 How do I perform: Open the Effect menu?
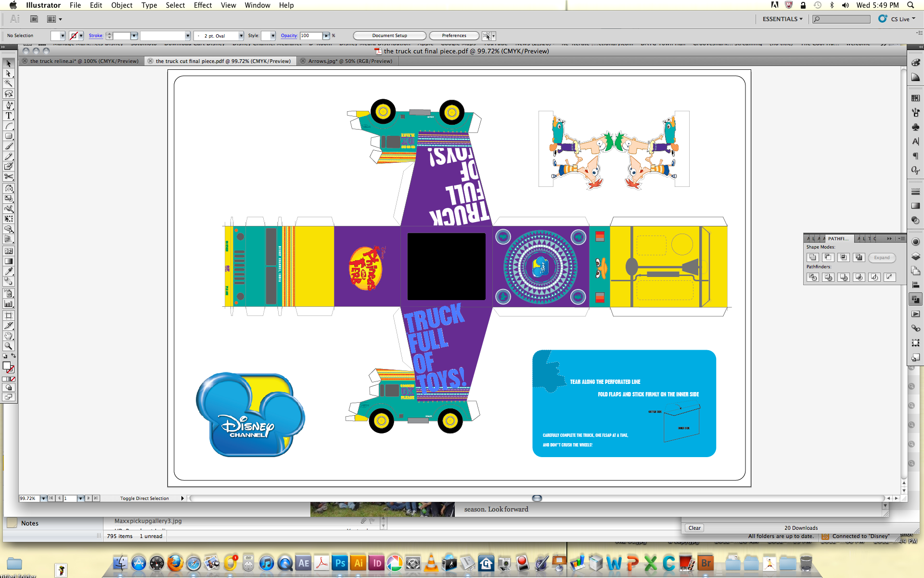coord(203,5)
